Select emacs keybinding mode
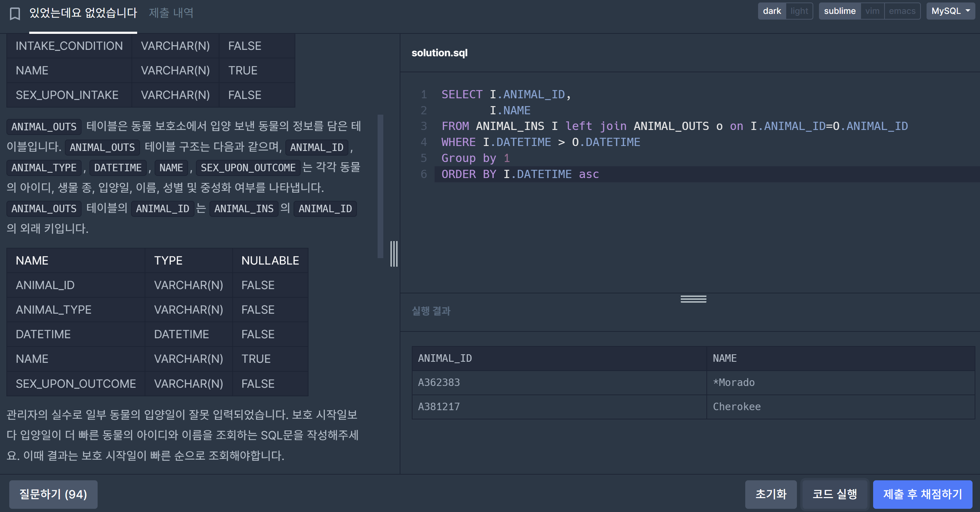 click(902, 11)
